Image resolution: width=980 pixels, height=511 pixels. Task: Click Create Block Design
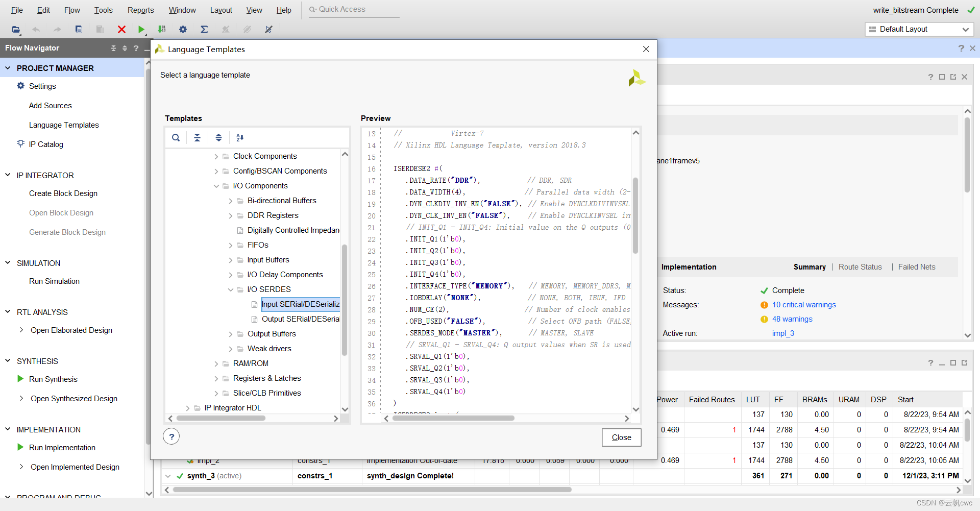tap(63, 193)
